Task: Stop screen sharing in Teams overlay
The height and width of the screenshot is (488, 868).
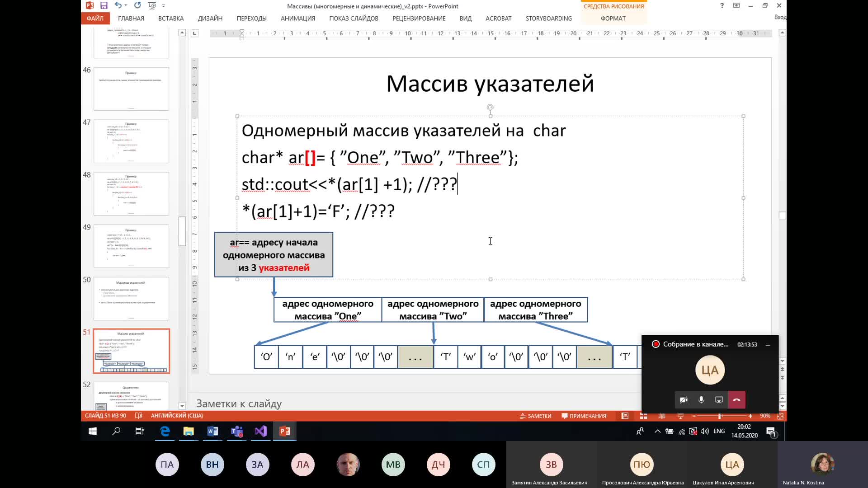Action: pos(719,400)
